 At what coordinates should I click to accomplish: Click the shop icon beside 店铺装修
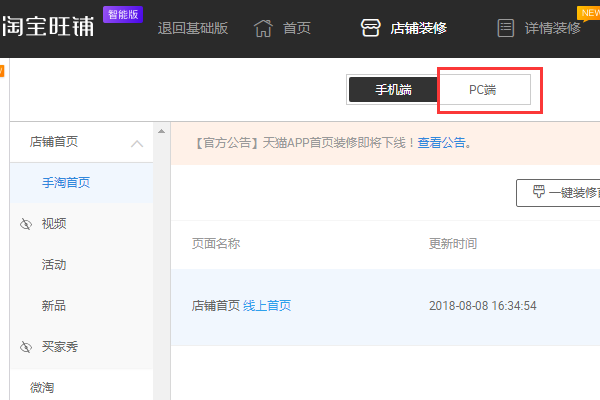coord(371,27)
